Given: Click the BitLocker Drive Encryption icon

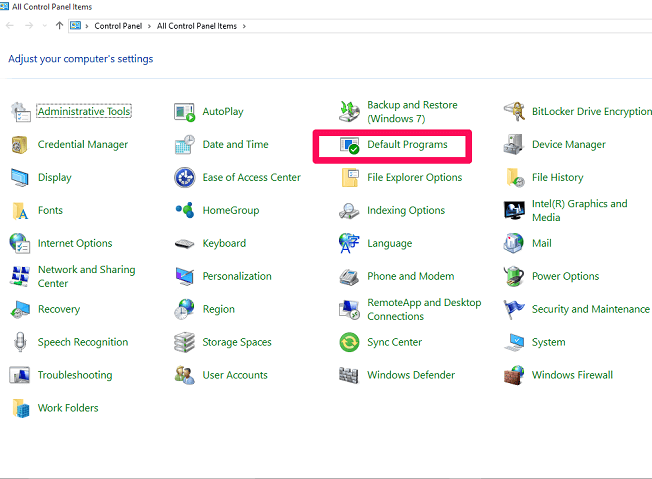Looking at the screenshot, I should (x=514, y=111).
